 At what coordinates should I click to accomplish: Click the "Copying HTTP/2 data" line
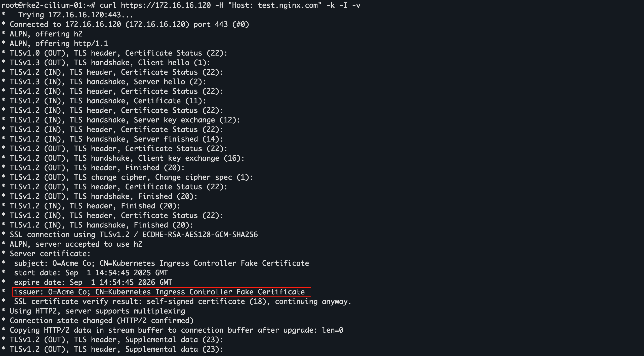click(x=176, y=330)
